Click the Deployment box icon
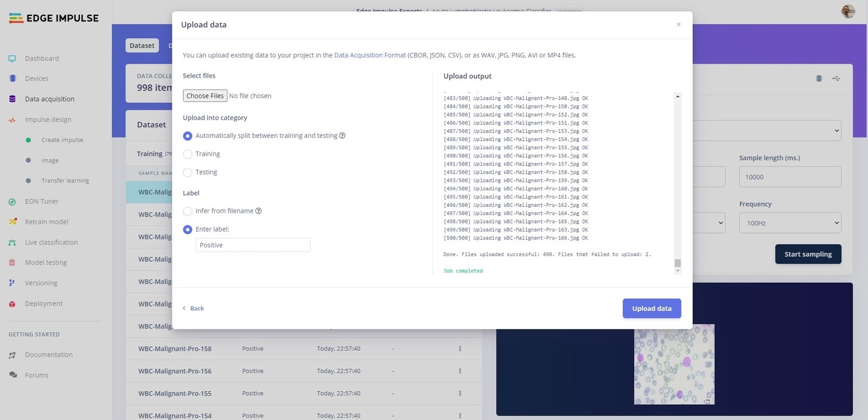Image resolution: width=868 pixels, height=420 pixels. pos(12,304)
